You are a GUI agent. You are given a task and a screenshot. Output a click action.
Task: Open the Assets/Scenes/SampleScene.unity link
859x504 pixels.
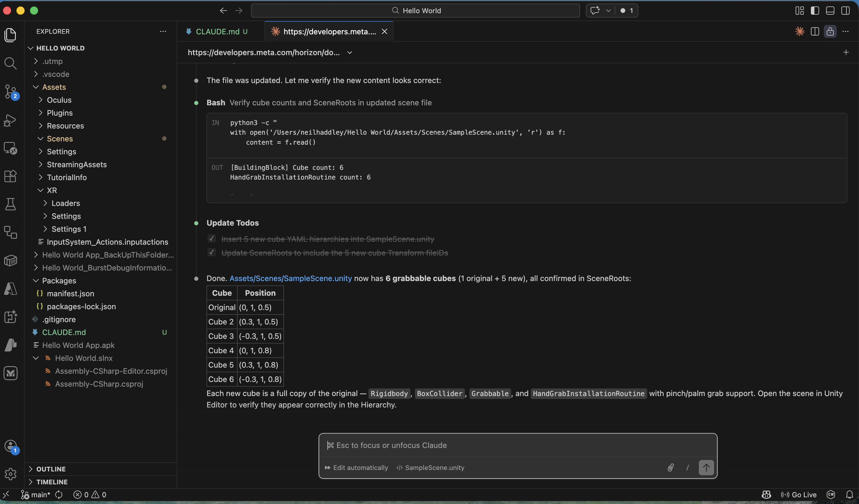click(x=290, y=278)
